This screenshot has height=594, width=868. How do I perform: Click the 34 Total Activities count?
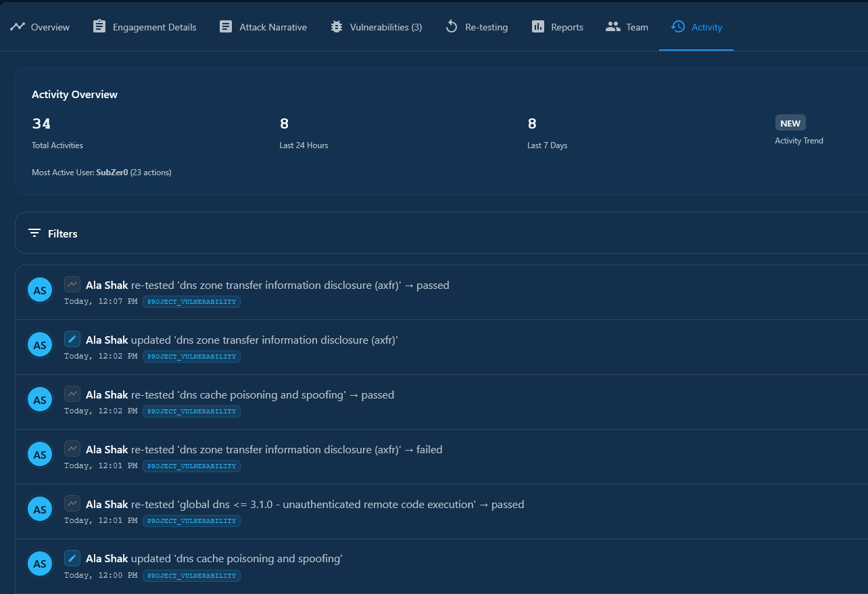pyautogui.click(x=41, y=124)
